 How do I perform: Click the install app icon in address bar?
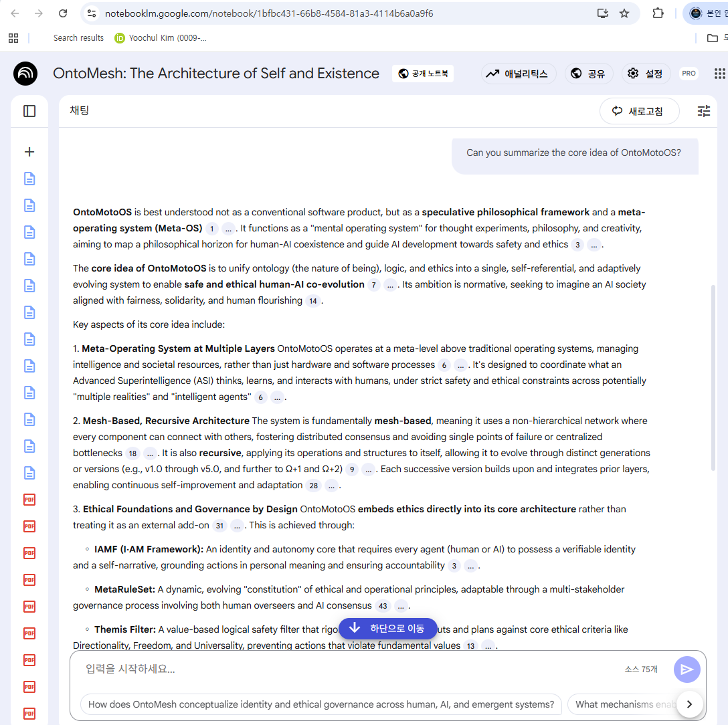point(603,13)
